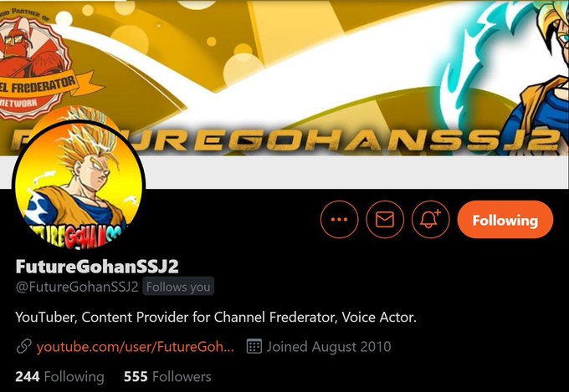Turn on notifications with the bell icon

430,219
